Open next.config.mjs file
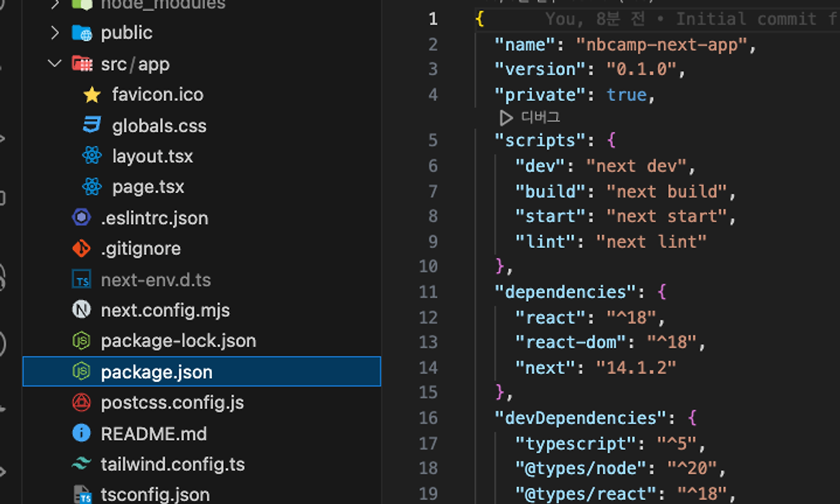Image resolution: width=840 pixels, height=504 pixels. pyautogui.click(x=165, y=310)
